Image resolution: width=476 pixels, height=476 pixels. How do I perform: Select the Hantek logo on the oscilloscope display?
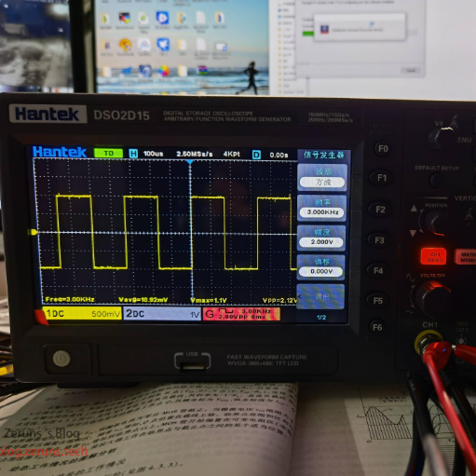[60, 152]
